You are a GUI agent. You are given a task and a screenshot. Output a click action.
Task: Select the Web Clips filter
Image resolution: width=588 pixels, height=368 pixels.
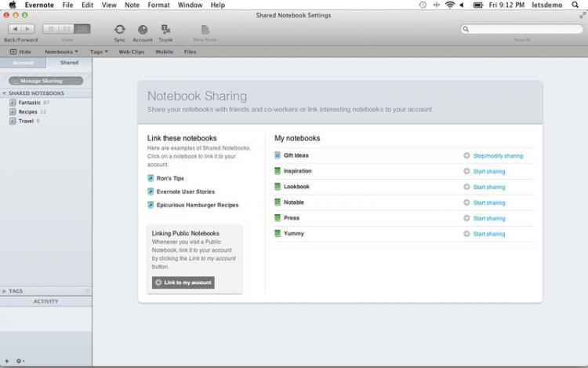(131, 52)
